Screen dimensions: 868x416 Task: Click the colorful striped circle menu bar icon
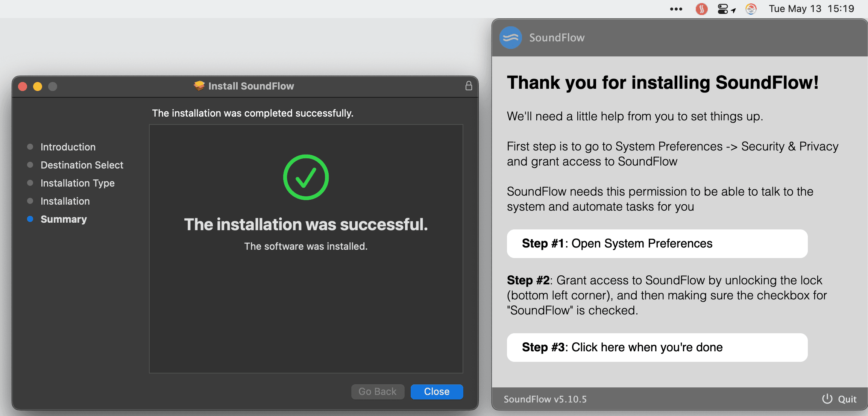pyautogui.click(x=751, y=9)
